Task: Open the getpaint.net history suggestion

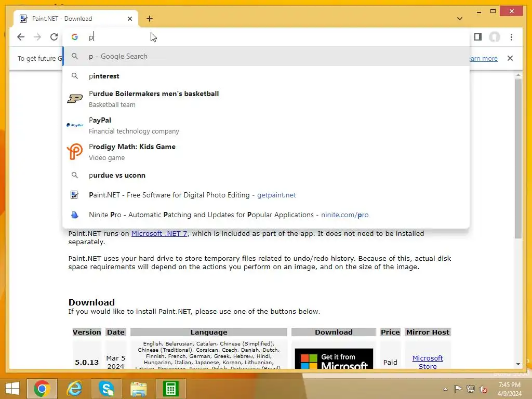Action: (266, 195)
